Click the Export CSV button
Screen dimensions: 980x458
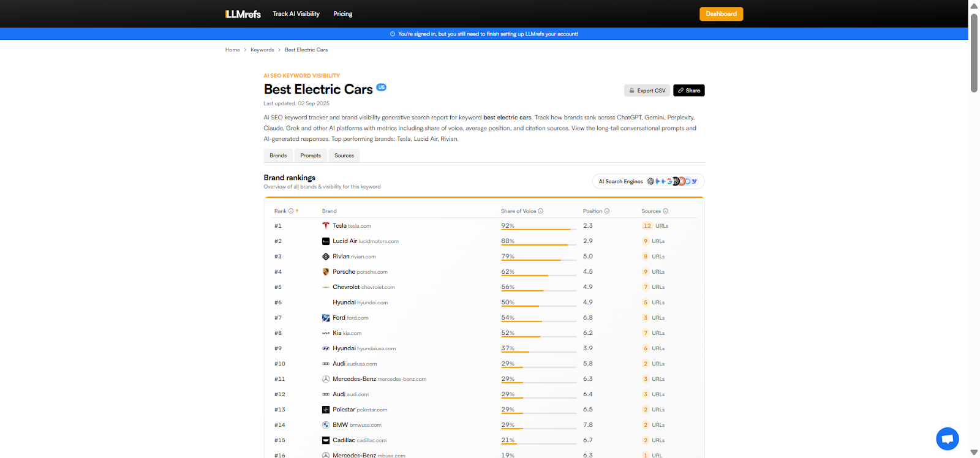[647, 91]
